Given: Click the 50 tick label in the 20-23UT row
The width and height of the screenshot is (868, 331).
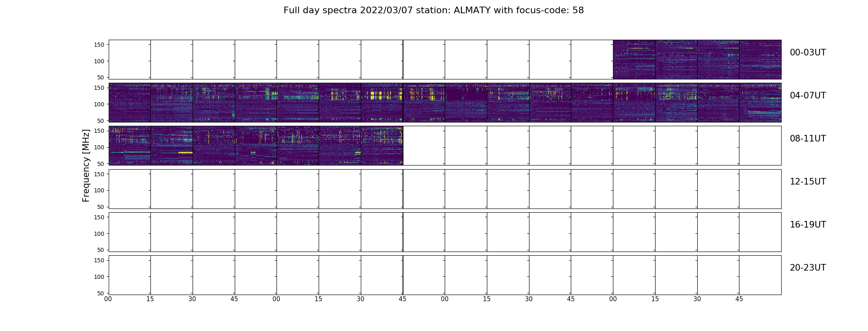Looking at the screenshot, I should tap(101, 293).
